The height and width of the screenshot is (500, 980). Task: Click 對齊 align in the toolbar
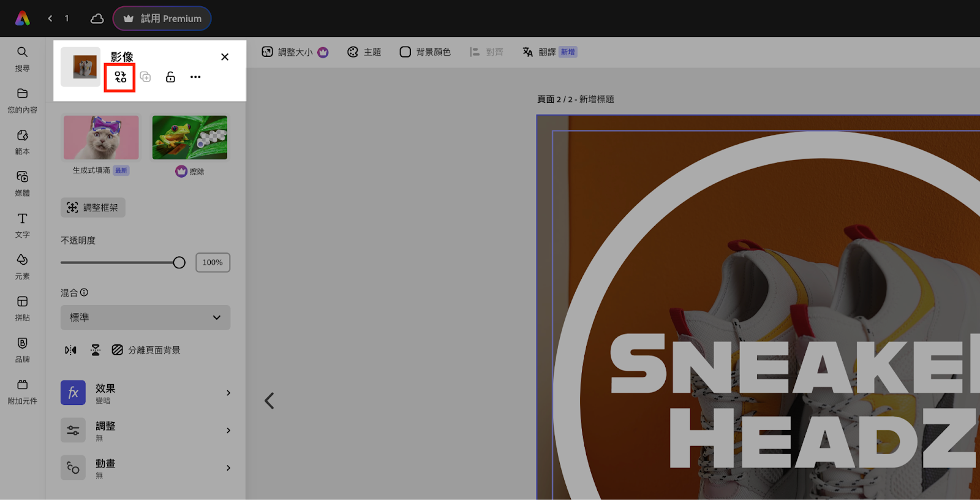(x=486, y=52)
